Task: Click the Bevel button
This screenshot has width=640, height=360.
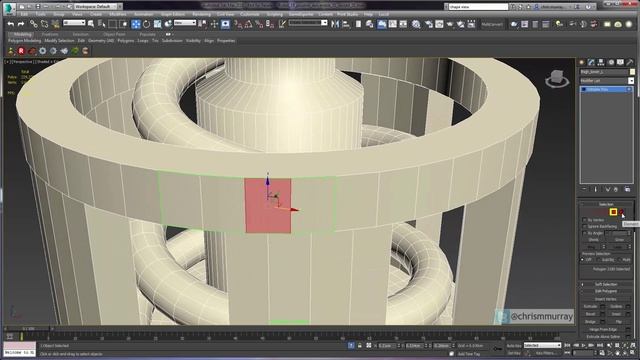Action: tap(590, 314)
